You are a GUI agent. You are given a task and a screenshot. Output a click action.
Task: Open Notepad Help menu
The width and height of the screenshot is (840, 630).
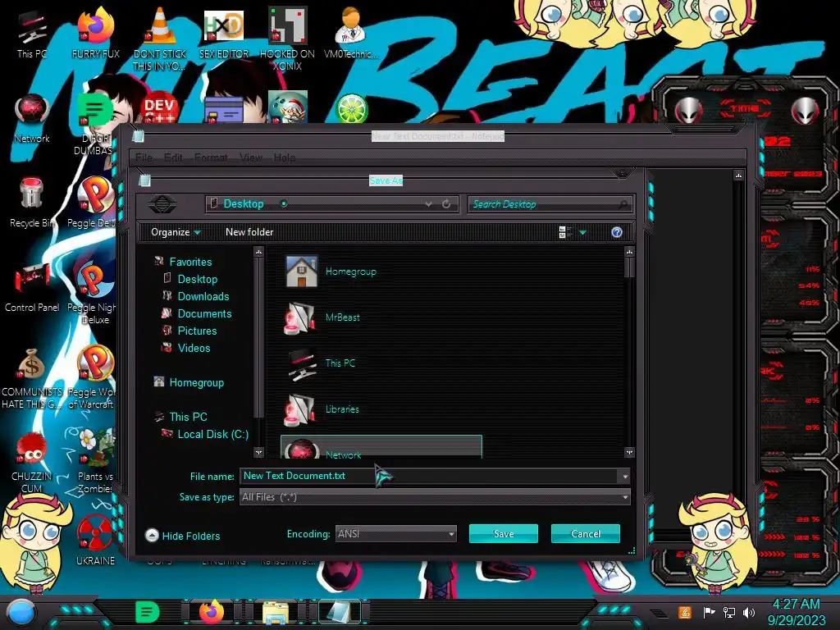click(284, 157)
